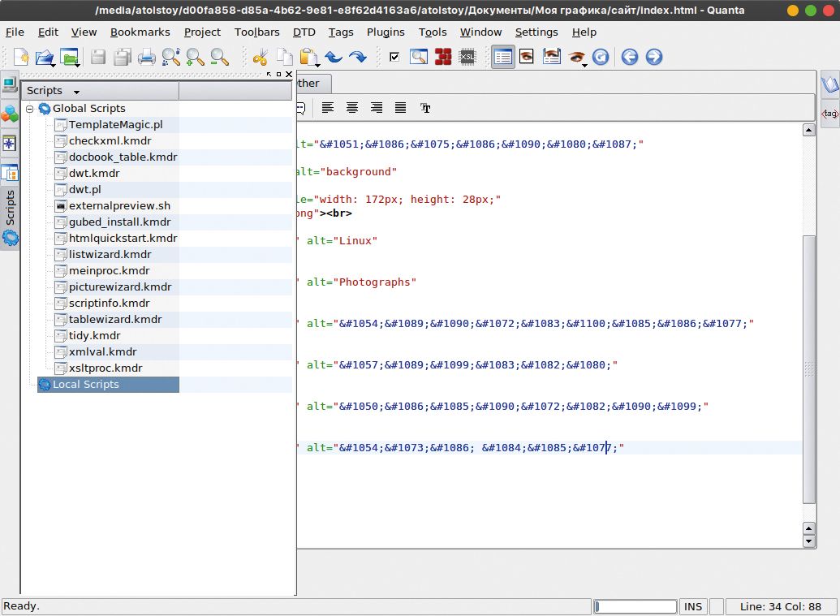
Task: Collapse the Global Scripts tree node
Action: [x=30, y=108]
